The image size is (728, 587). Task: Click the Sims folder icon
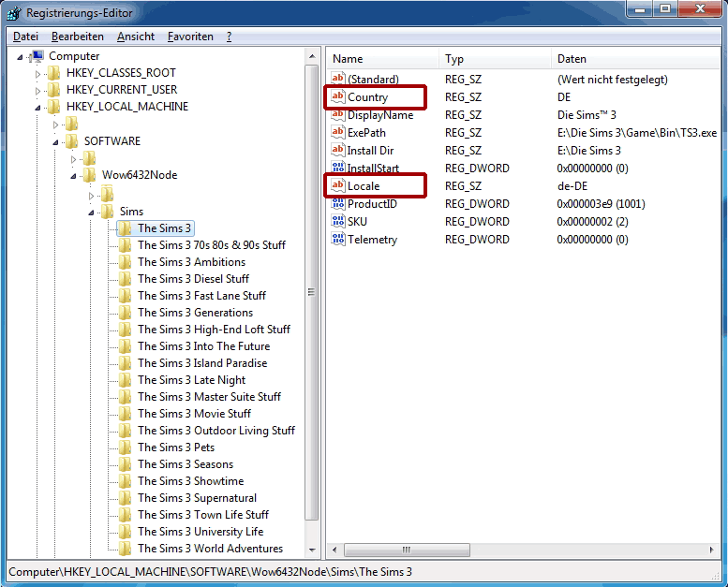tap(107, 212)
